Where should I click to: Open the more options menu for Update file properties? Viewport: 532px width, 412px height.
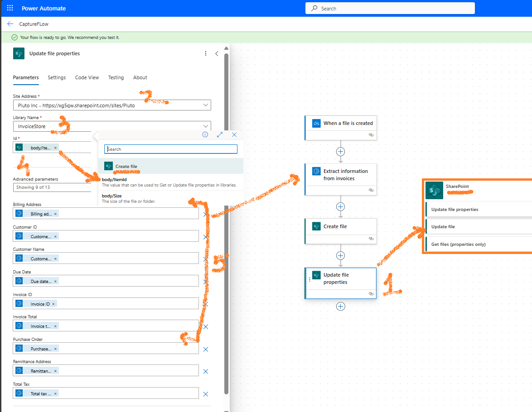(x=206, y=53)
